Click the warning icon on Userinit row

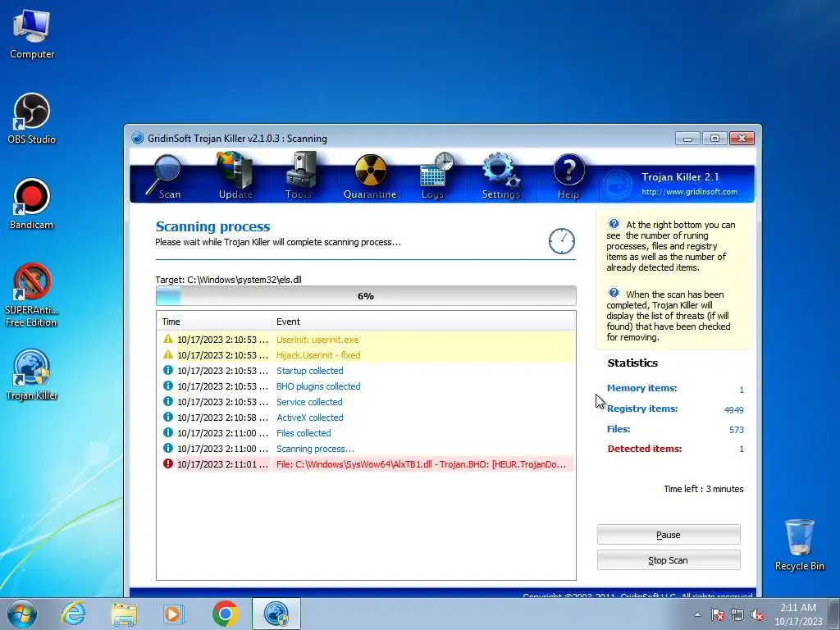click(x=167, y=339)
